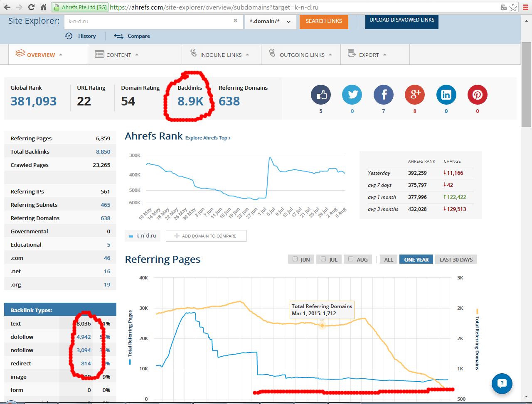Expand the Content menu arrow
Screen dimensions: 532x404
[x=137, y=55]
